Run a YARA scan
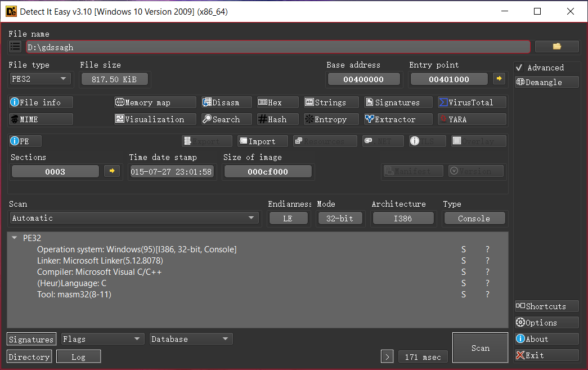Viewport: 588px width, 370px height. tap(472, 119)
